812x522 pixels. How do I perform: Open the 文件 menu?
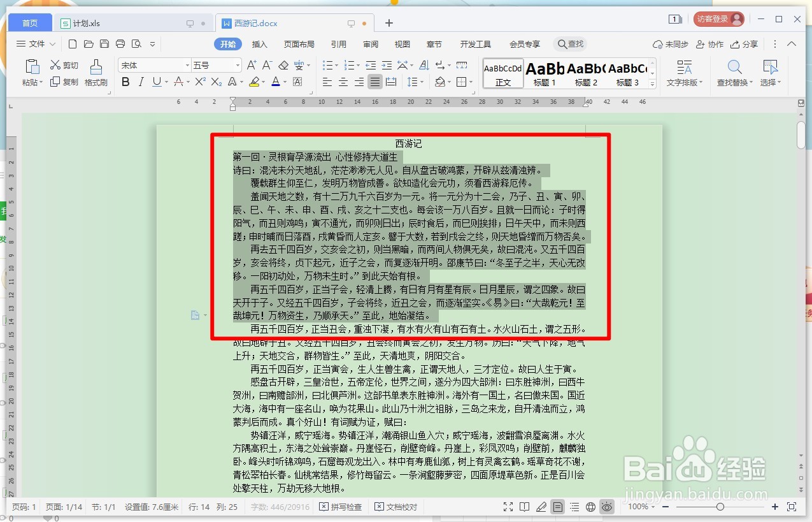36,44
